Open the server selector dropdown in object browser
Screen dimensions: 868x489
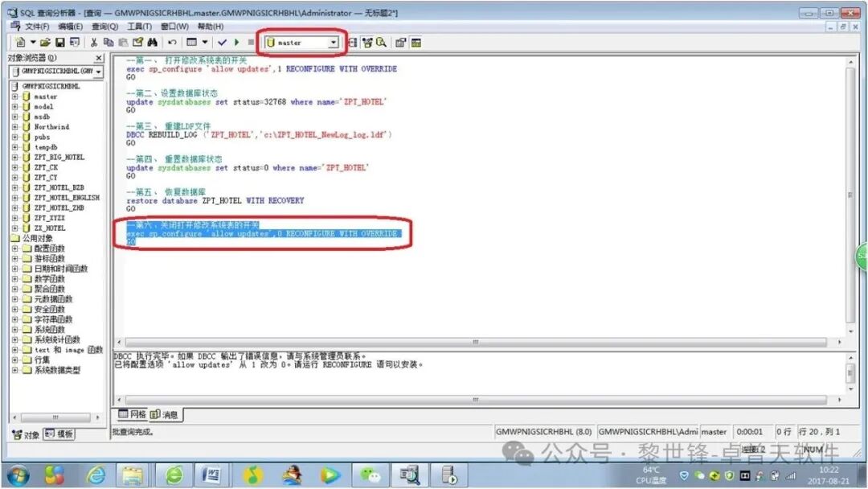click(98, 72)
